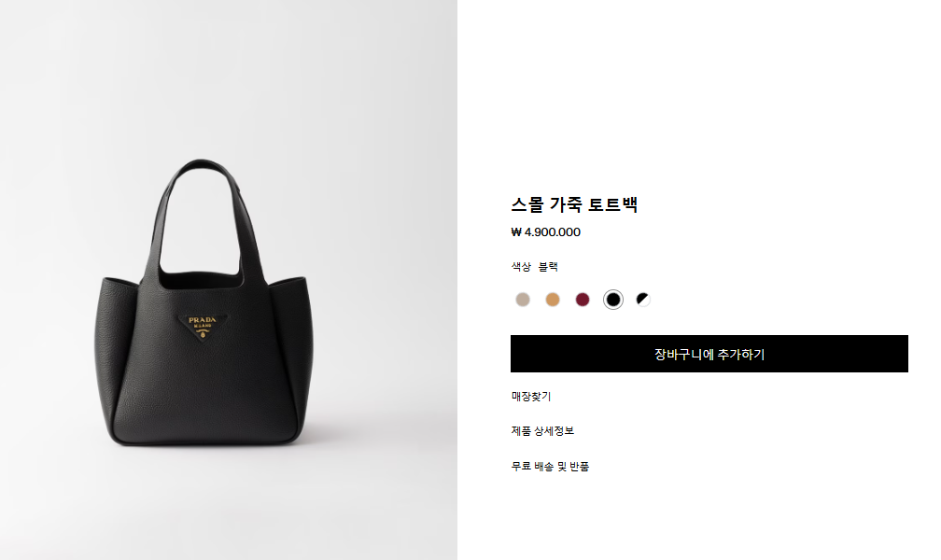Click the 색상 color label
The width and height of the screenshot is (941, 560).
point(521,267)
